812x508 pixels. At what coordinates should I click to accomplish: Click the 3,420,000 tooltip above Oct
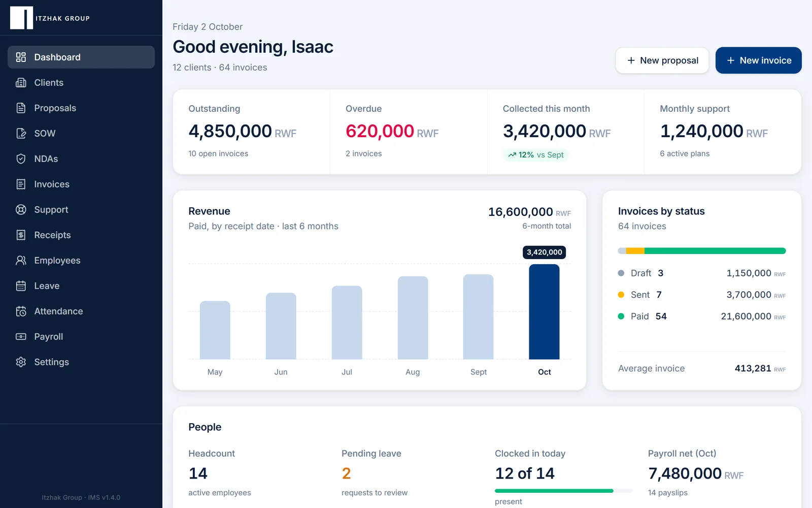545,252
